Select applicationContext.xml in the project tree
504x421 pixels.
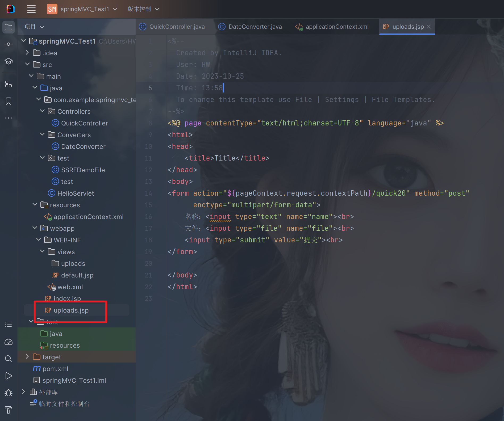pos(84,217)
